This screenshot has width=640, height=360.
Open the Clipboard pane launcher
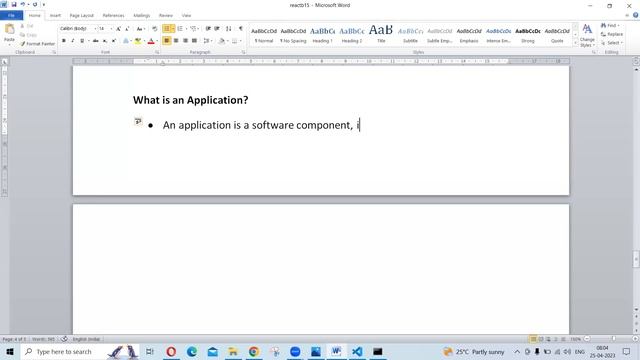[54, 52]
